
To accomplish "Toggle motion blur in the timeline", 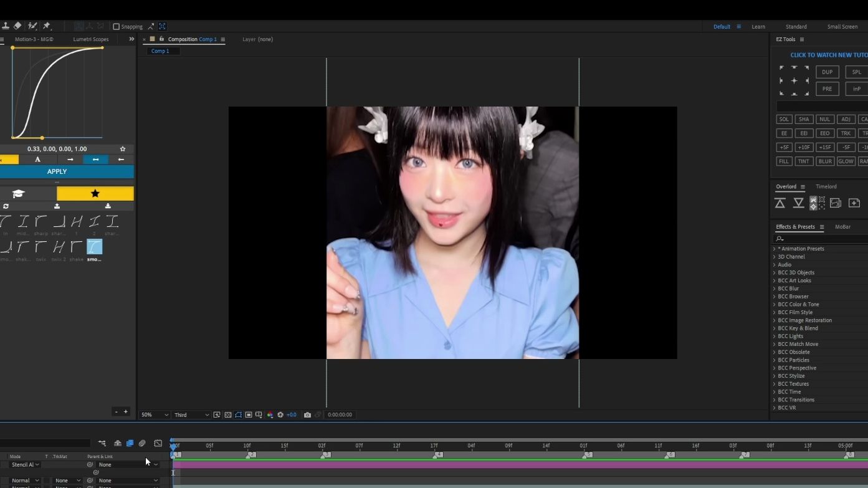I will [x=142, y=444].
